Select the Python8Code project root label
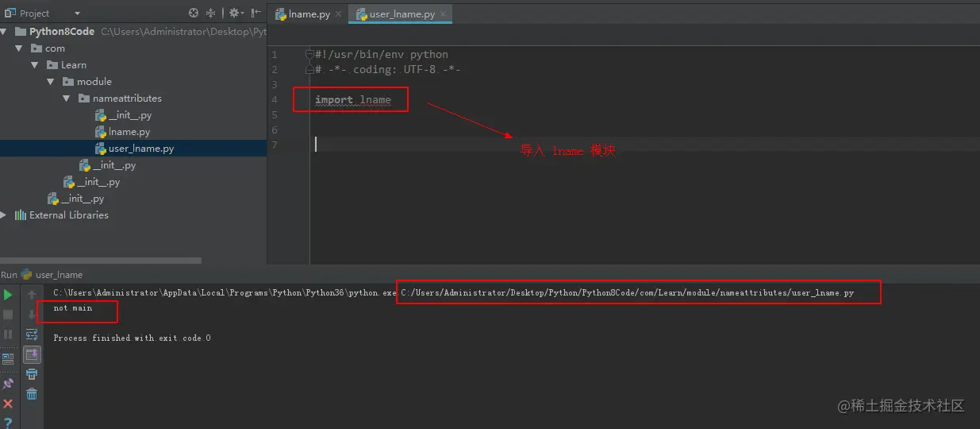Screen dimensions: 980x429 (x=62, y=32)
